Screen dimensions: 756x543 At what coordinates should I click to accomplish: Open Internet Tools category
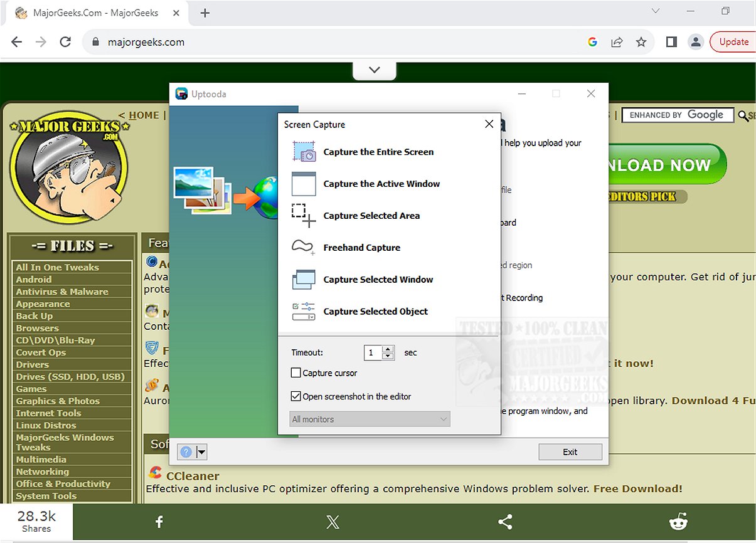[x=48, y=413]
